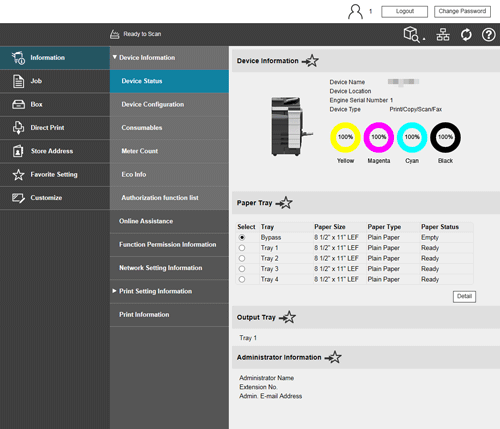Click the printer device thumbnail image
This screenshot has height=429, width=500.
click(291, 127)
